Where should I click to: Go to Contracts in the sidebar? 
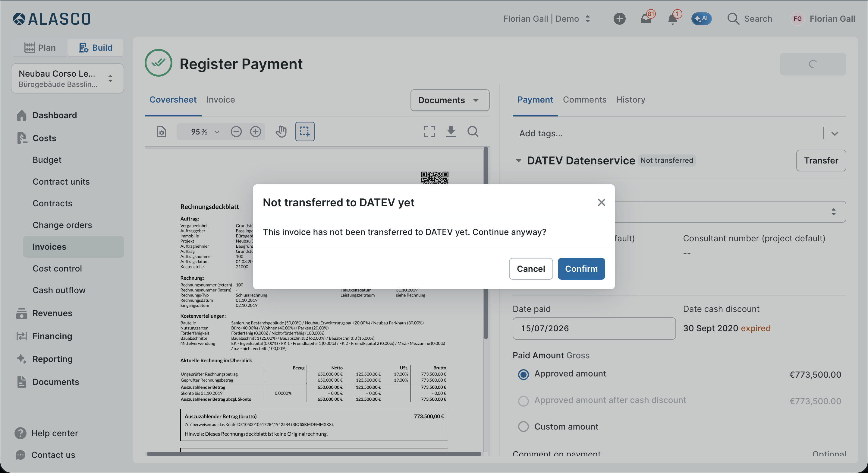pos(52,203)
